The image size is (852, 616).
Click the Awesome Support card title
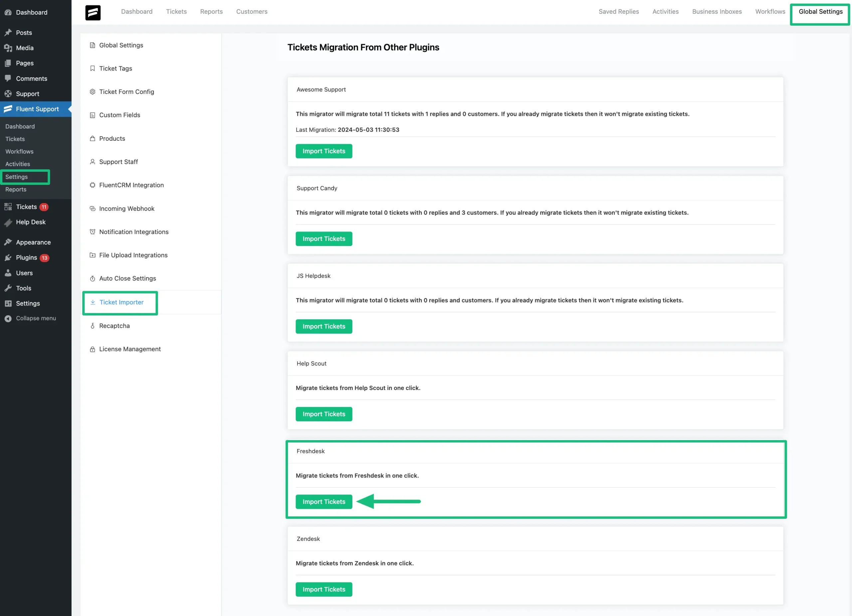321,90
